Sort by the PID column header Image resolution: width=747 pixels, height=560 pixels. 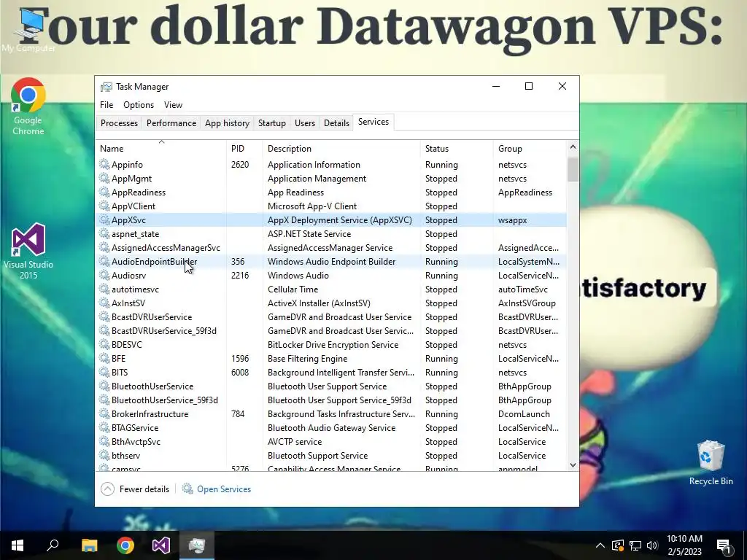245,149
